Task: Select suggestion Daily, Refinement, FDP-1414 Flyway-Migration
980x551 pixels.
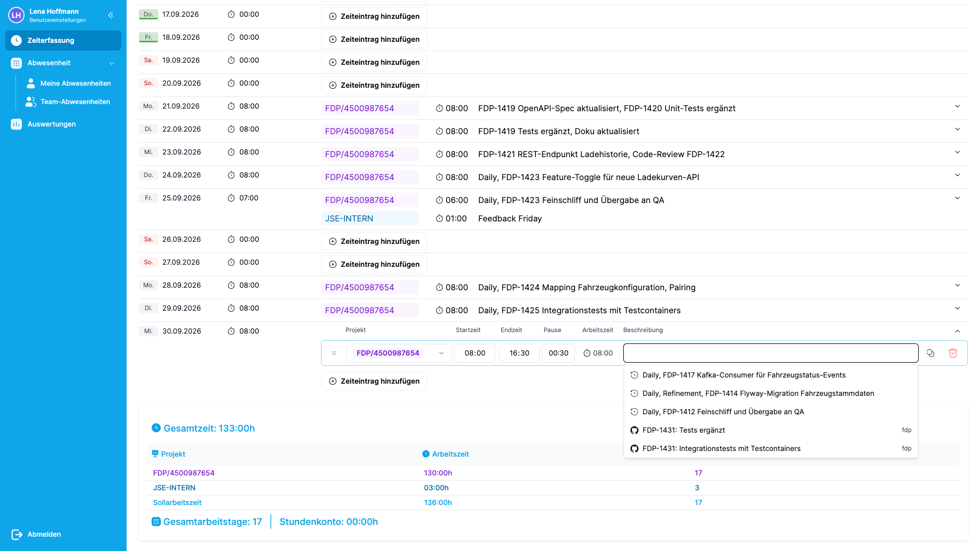Action: click(771, 393)
